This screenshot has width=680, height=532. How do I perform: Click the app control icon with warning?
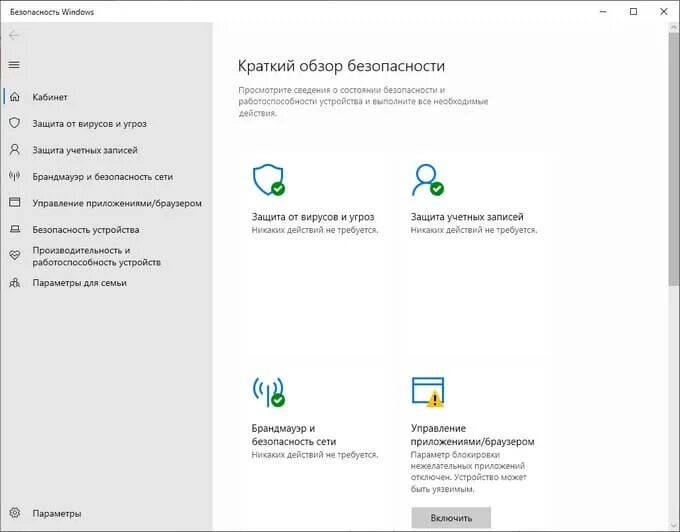tap(428, 392)
